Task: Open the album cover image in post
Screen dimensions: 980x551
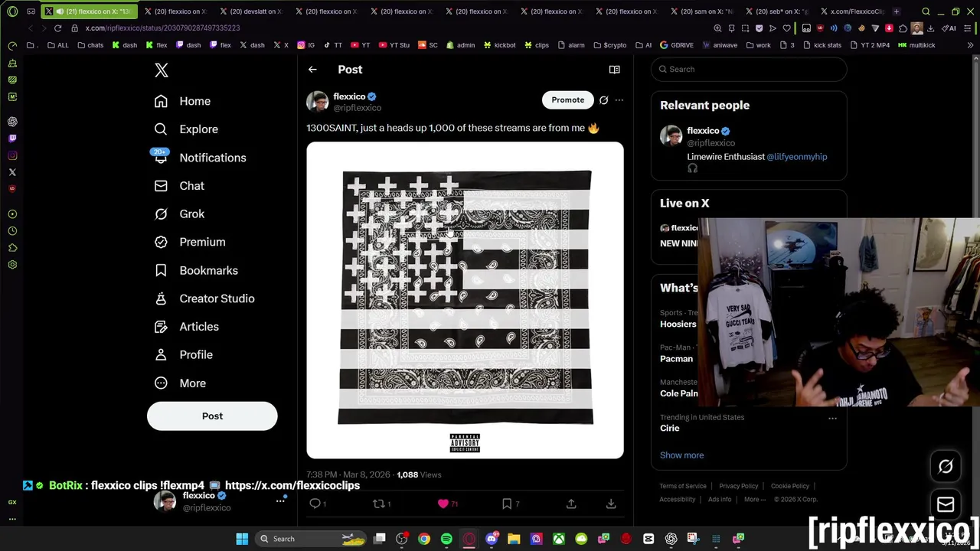Action: pyautogui.click(x=465, y=300)
